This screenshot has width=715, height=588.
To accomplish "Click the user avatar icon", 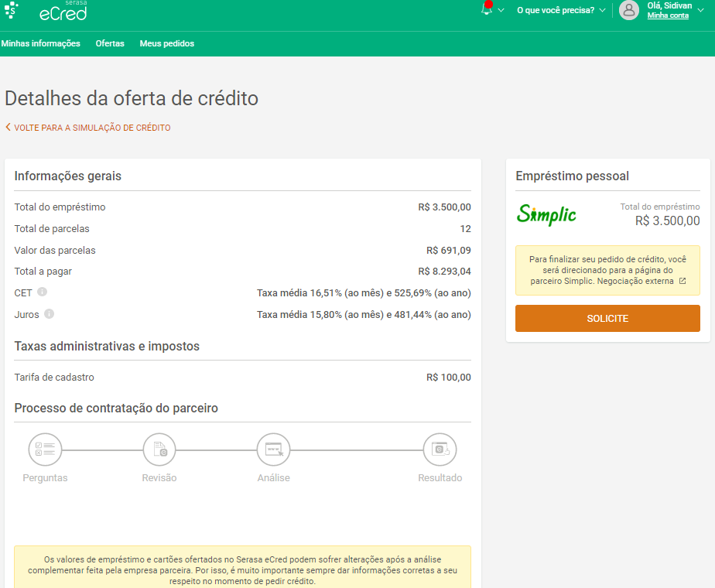I will coord(629,10).
